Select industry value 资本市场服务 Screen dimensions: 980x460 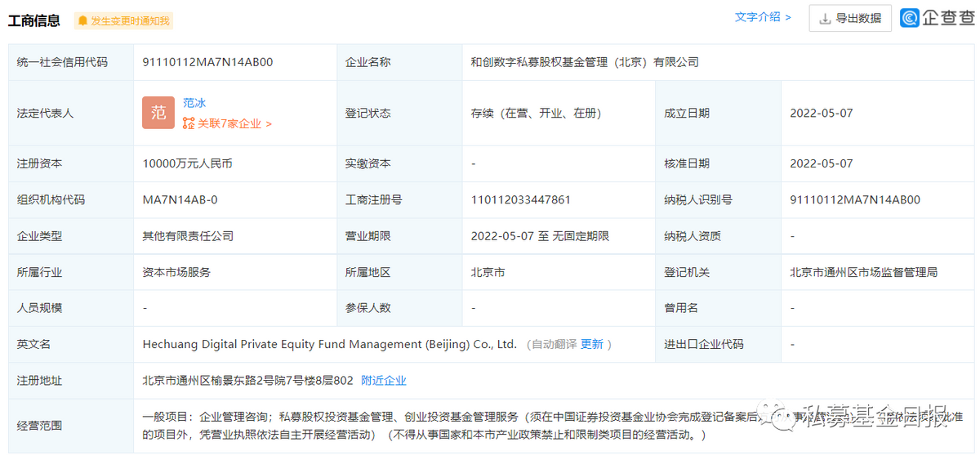pos(176,272)
